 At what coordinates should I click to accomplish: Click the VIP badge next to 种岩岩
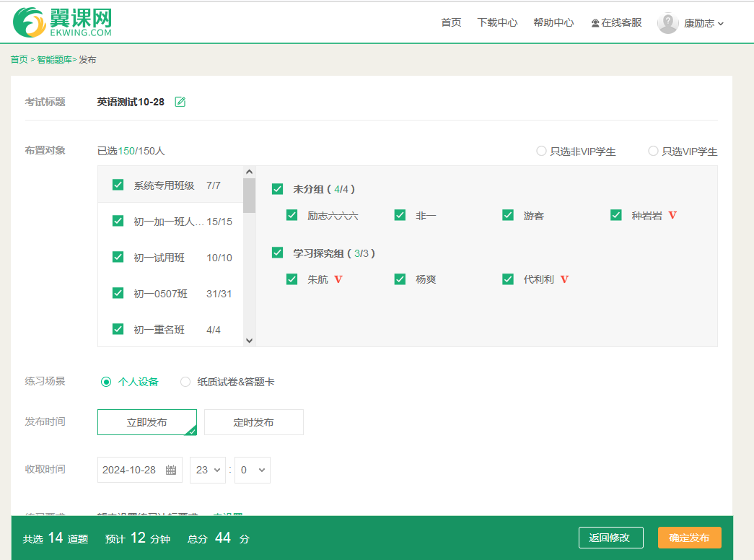[x=672, y=216]
